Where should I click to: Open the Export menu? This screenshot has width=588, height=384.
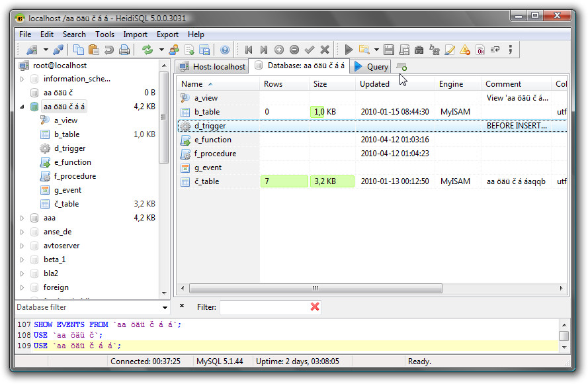click(167, 34)
